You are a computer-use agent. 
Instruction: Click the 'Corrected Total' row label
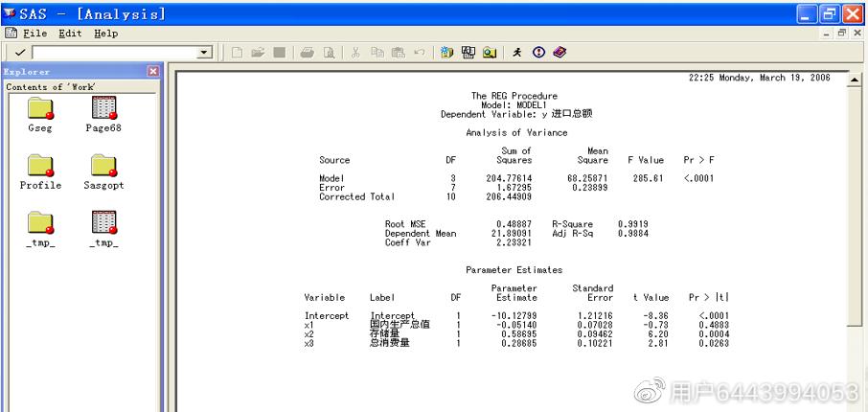pos(357,196)
